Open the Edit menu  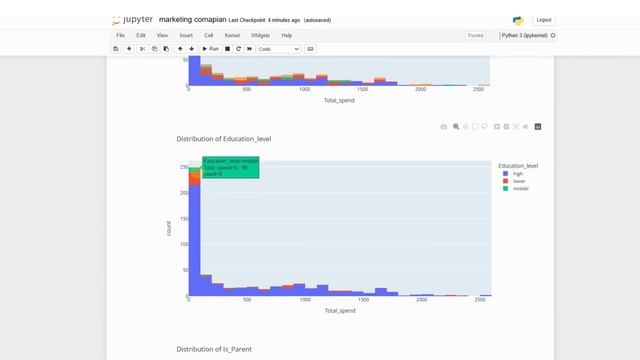click(x=141, y=36)
